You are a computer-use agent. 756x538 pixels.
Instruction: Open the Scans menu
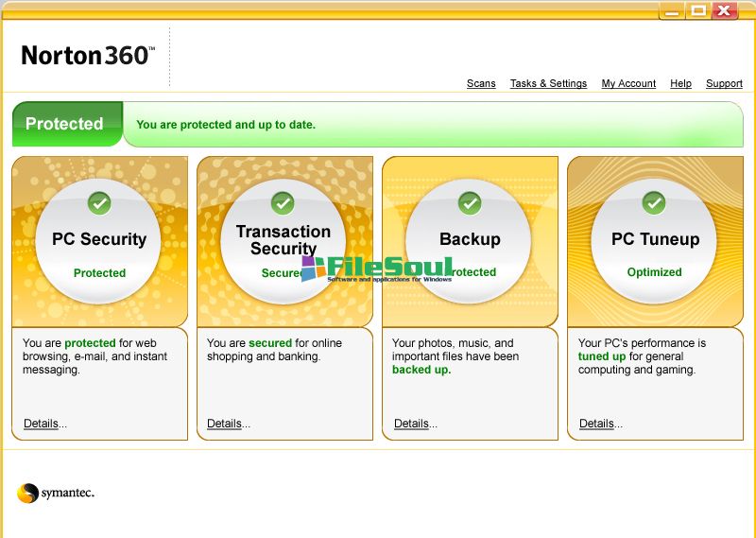click(481, 84)
